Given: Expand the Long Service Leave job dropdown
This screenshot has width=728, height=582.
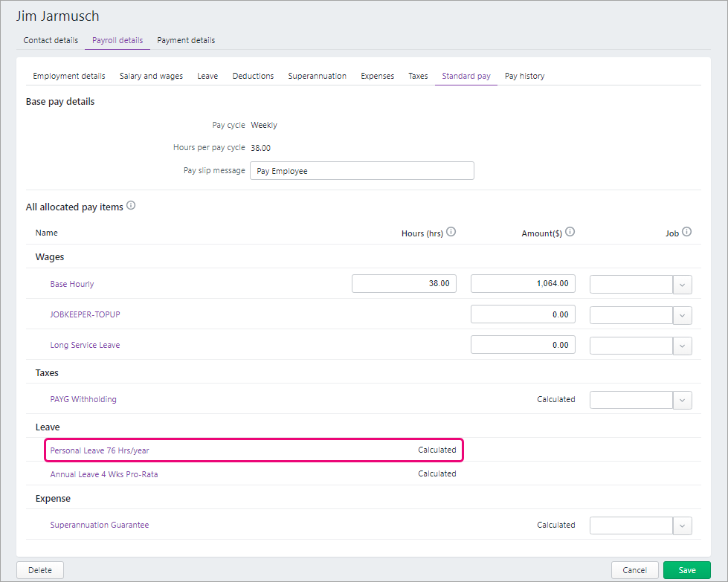Looking at the screenshot, I should coord(683,346).
